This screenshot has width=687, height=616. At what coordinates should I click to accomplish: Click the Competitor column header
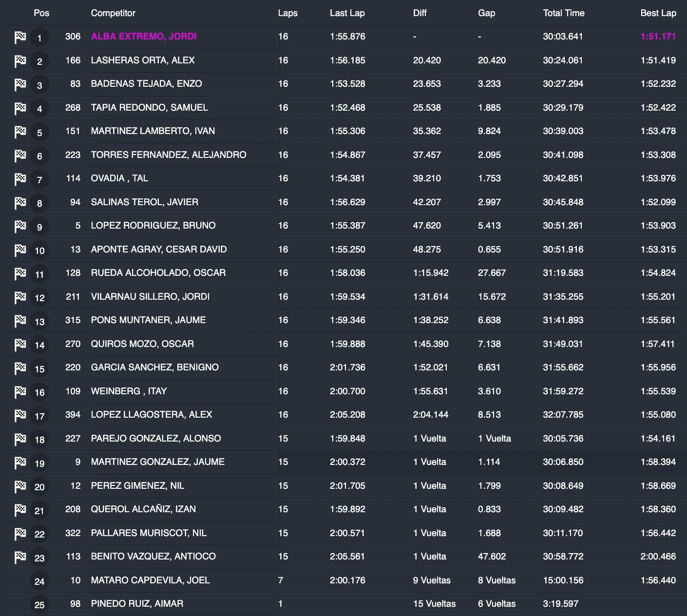113,13
